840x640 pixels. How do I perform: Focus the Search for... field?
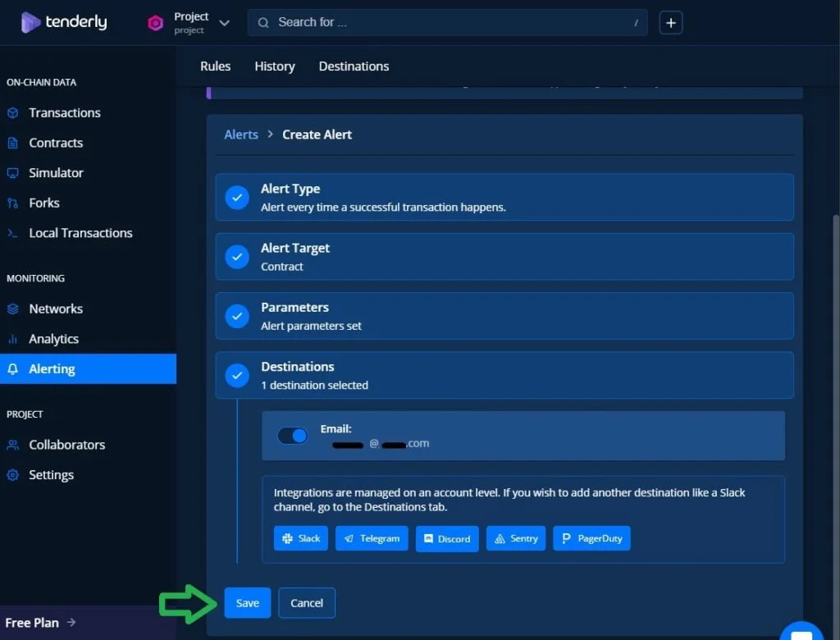click(x=447, y=22)
